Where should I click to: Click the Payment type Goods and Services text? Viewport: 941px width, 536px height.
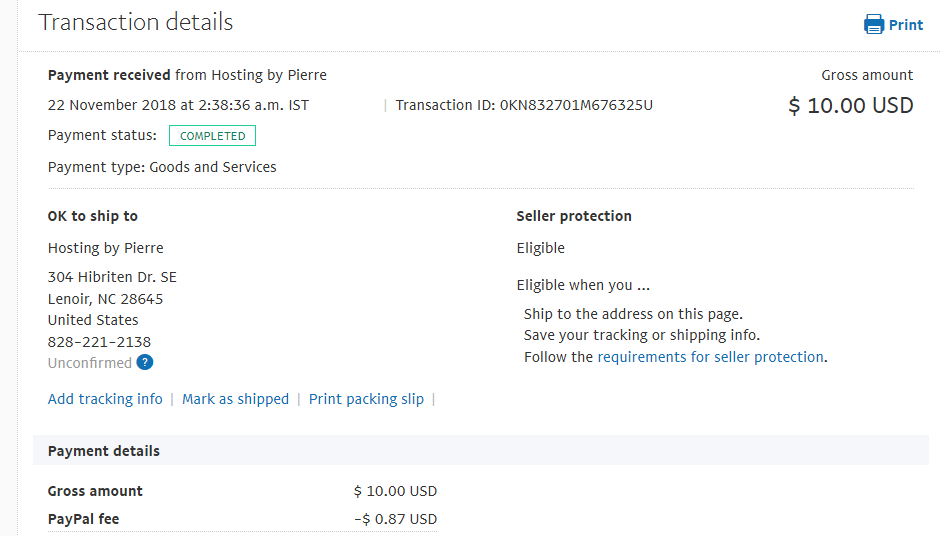(162, 167)
